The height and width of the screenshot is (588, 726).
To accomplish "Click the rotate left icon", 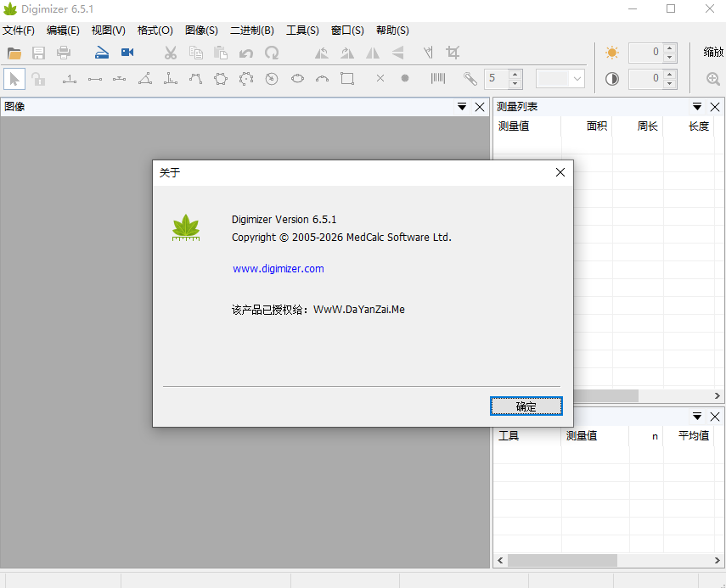I will click(x=322, y=53).
